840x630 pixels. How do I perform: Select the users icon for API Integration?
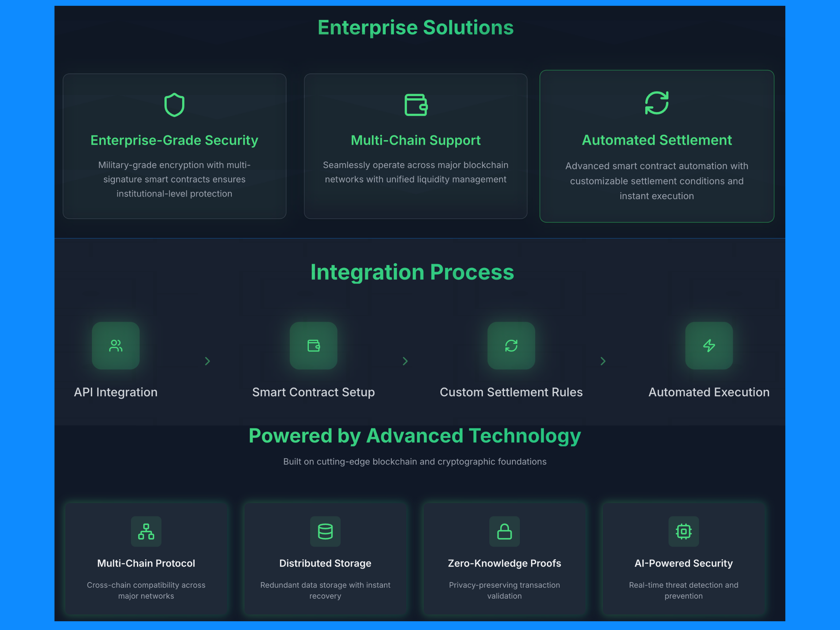[116, 346]
